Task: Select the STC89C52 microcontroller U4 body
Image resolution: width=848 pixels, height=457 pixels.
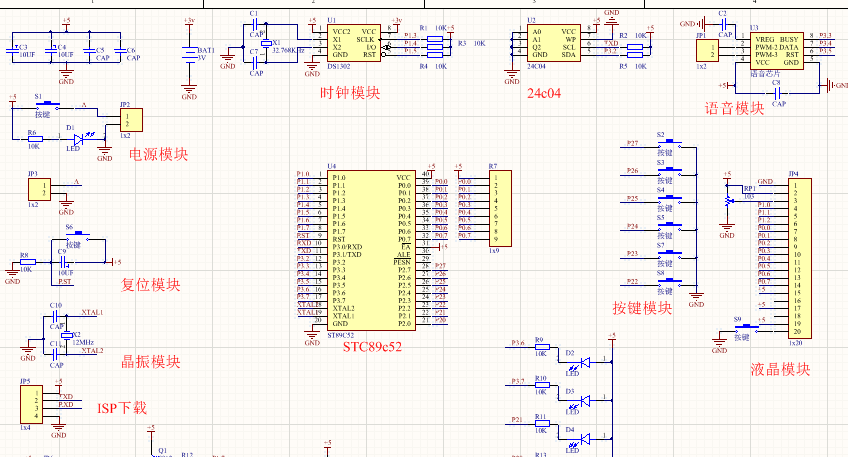Action: click(372, 251)
